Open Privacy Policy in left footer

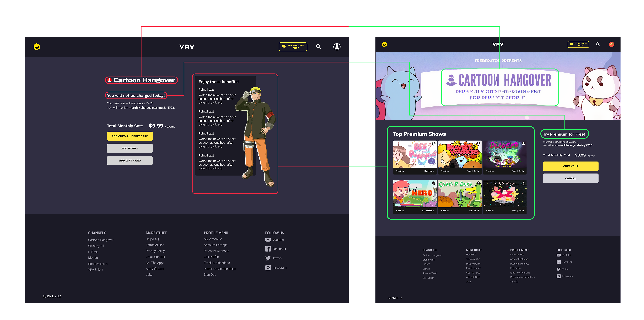pyautogui.click(x=155, y=251)
